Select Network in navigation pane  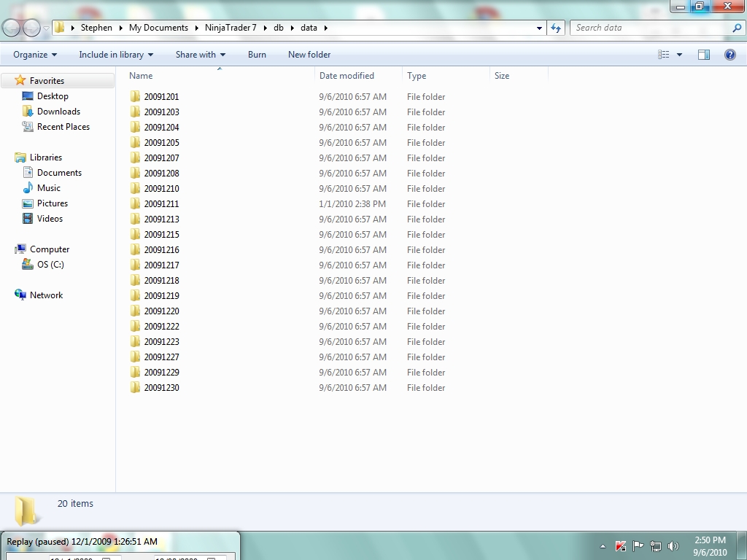[x=46, y=295]
